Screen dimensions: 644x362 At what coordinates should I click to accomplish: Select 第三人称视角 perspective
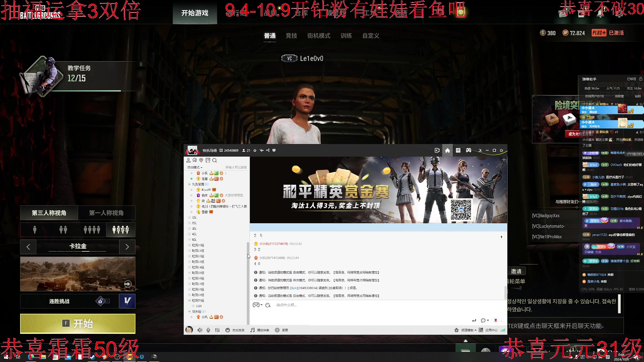click(49, 213)
